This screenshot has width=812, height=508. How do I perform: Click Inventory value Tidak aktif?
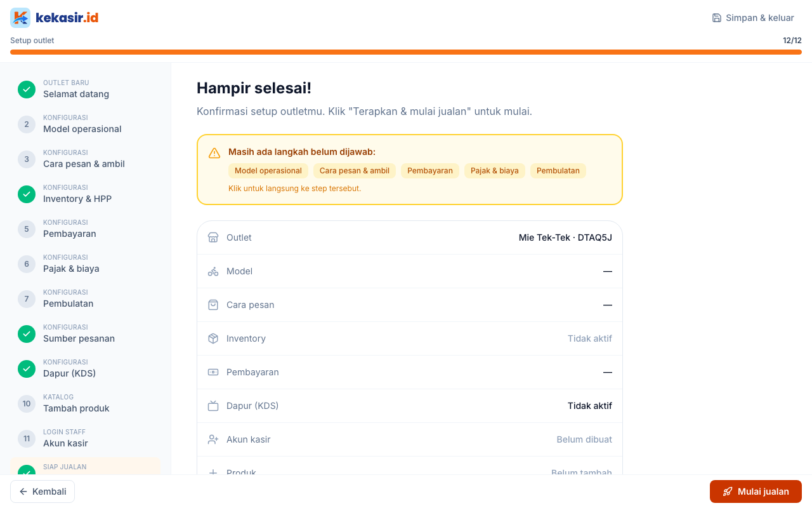590,338
